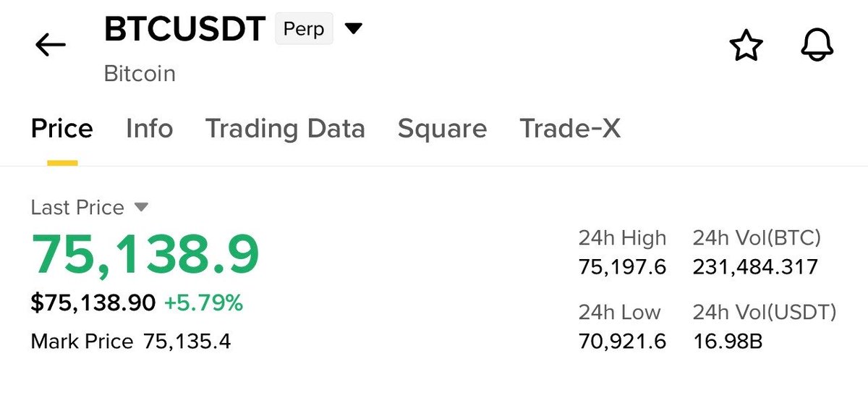Click the +5.79% change percentage
Viewport: 868px width, 414px height.
point(203,303)
